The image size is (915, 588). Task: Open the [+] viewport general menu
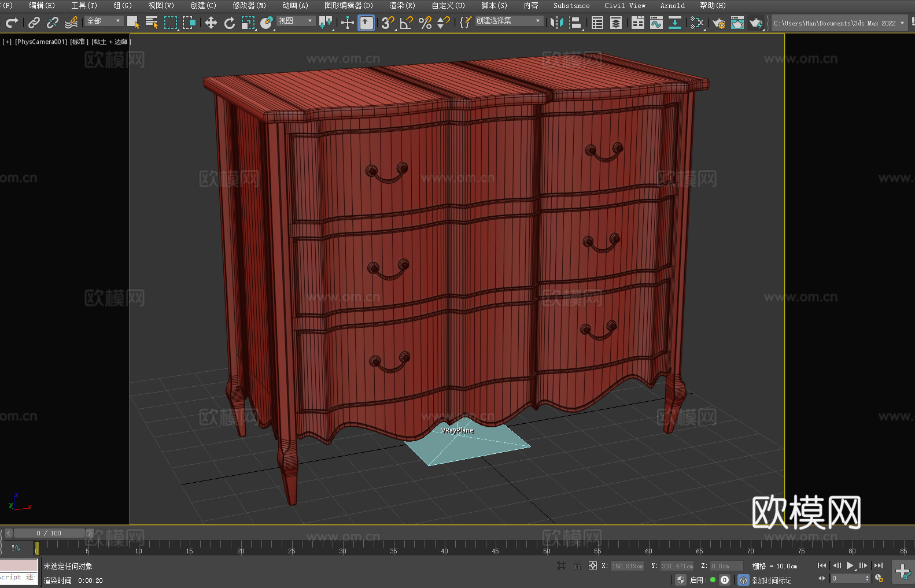7,42
